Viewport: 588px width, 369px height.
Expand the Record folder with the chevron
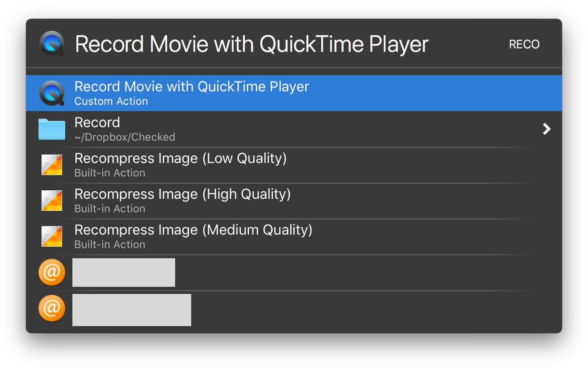pyautogui.click(x=546, y=129)
